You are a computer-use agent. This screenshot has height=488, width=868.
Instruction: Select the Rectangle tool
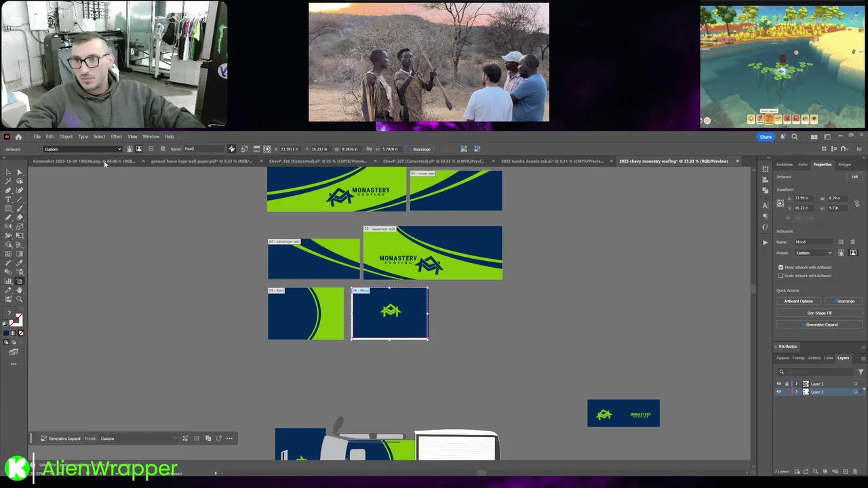pos(8,208)
